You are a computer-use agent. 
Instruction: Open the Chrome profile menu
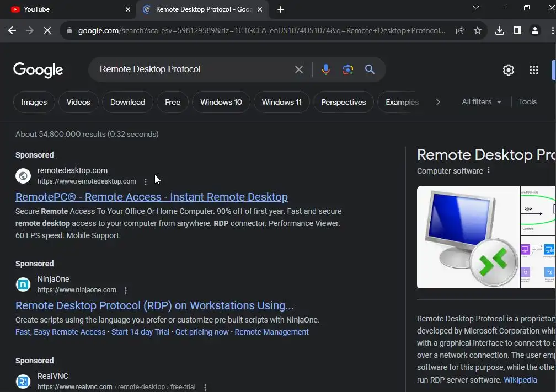click(x=535, y=30)
